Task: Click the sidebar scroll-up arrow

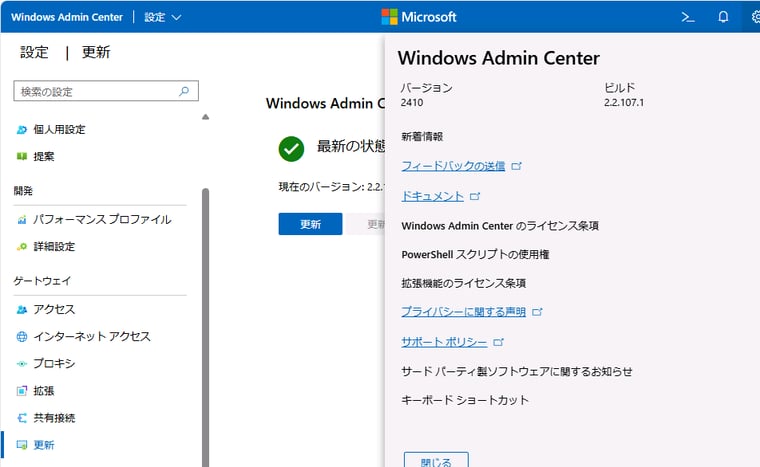Action: click(x=206, y=117)
